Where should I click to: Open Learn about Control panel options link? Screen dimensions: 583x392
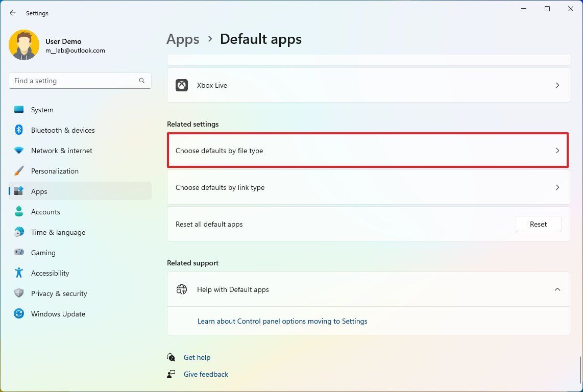pyautogui.click(x=282, y=321)
